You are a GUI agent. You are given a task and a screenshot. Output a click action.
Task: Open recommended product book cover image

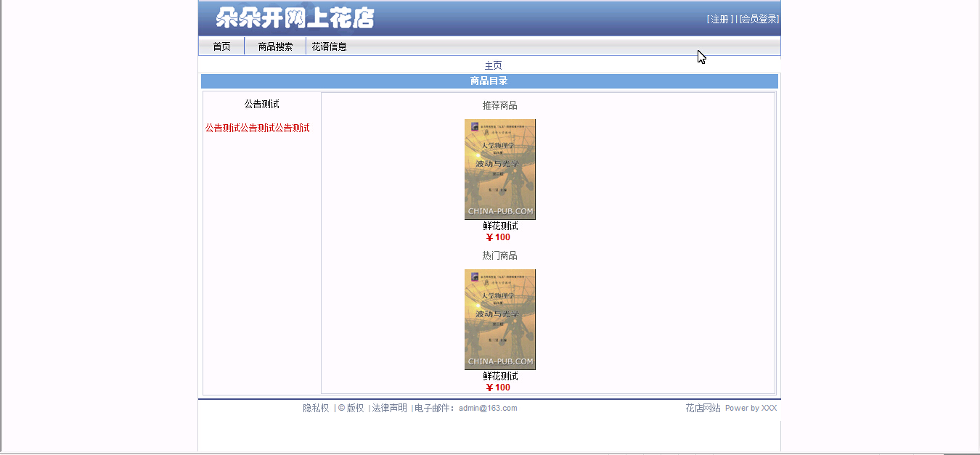click(x=500, y=169)
